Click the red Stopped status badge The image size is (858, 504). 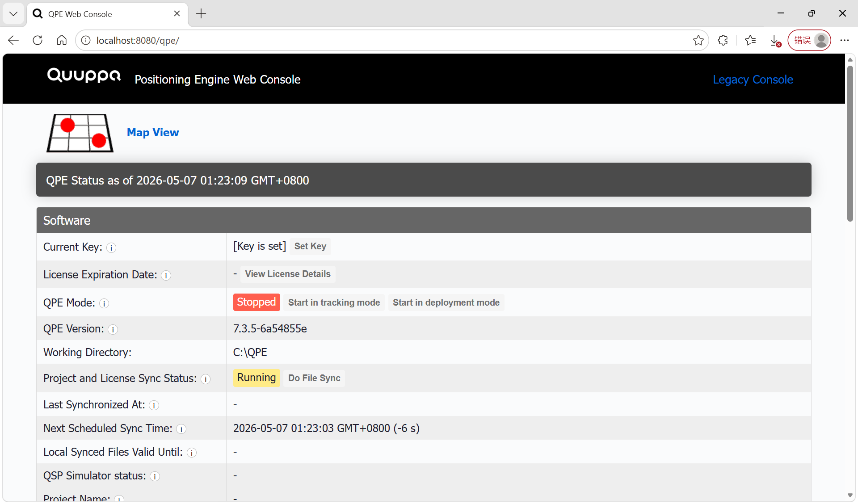tap(257, 302)
